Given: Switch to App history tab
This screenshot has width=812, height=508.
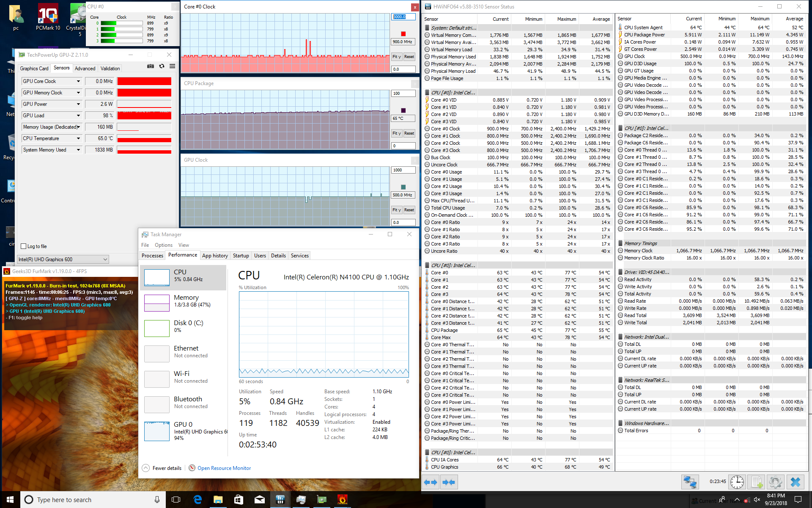Looking at the screenshot, I should coord(215,256).
